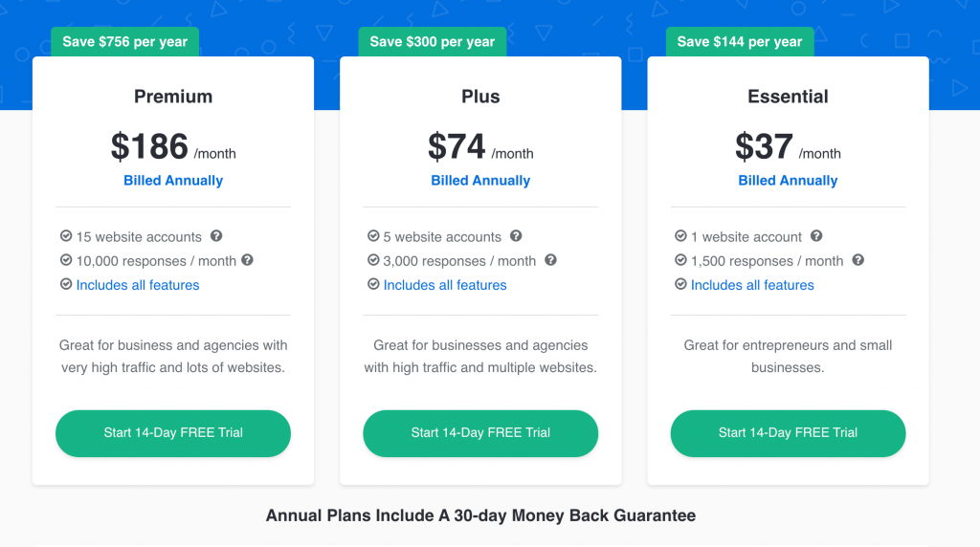Screen dimensions: 980x547
Task: Open Includes all features link under Plus
Action: tap(445, 285)
